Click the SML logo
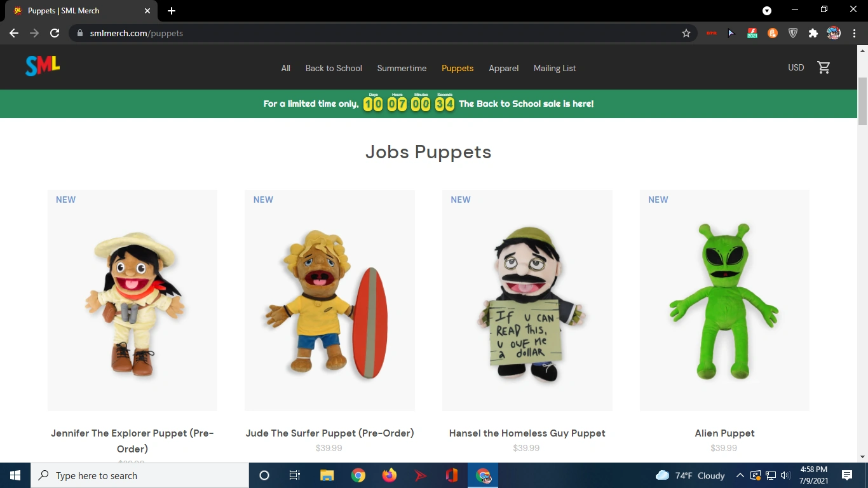 pyautogui.click(x=42, y=65)
